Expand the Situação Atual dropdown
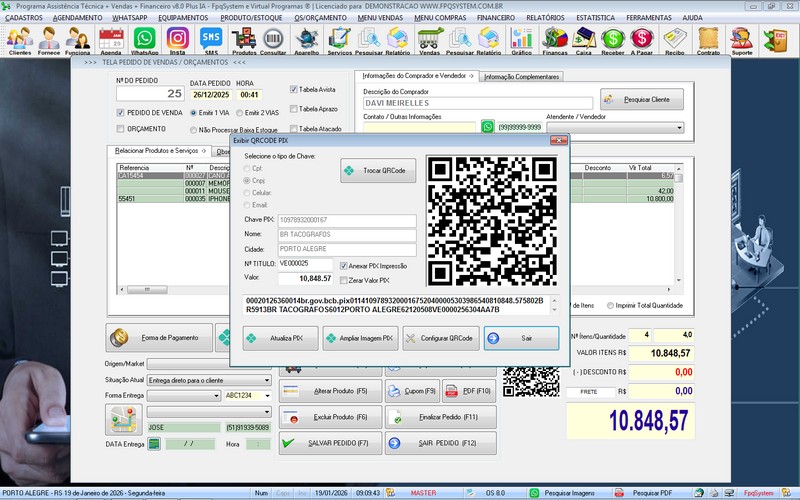Viewport: 800px width, 500px height. [267, 380]
